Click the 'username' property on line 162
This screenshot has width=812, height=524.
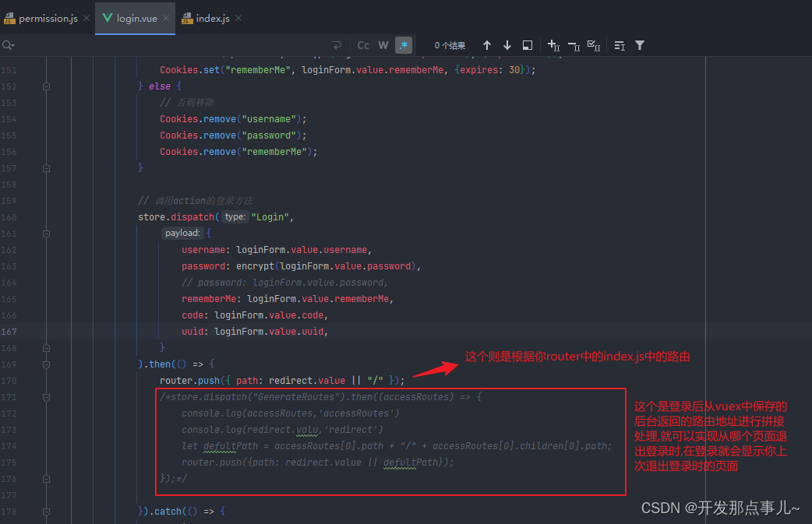203,250
